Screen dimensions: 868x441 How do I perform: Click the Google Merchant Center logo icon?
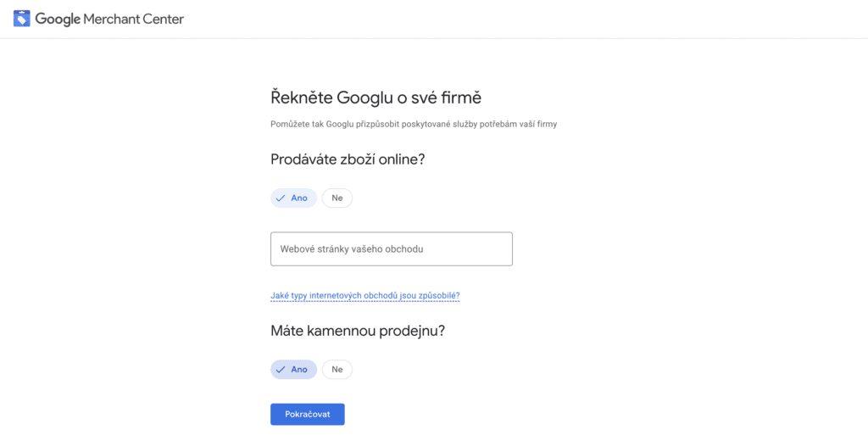click(22, 19)
